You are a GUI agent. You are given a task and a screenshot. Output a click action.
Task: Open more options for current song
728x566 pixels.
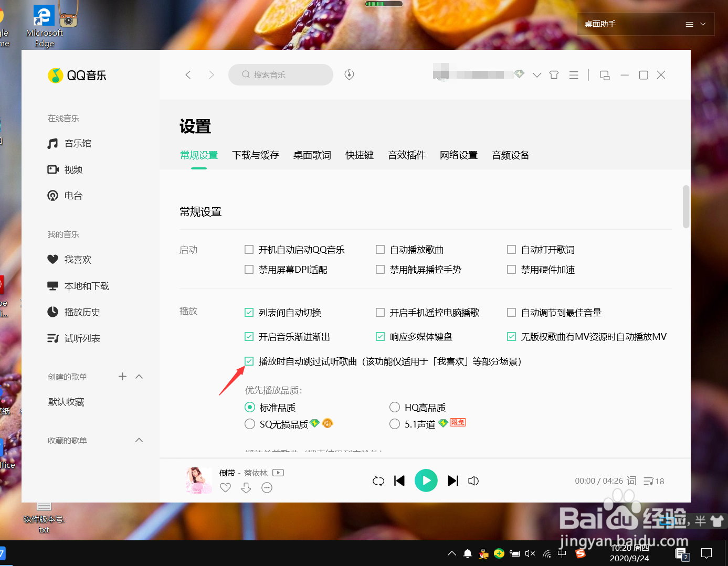(267, 488)
